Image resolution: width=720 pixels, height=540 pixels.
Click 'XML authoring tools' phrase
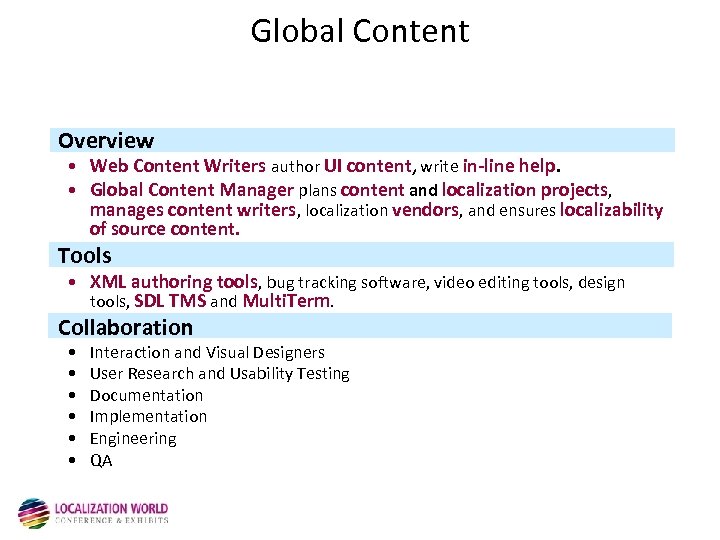[174, 282]
